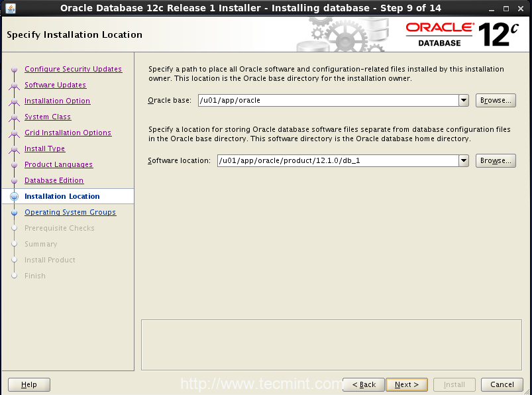
Task: Go to Product Languages step
Action: 59,164
